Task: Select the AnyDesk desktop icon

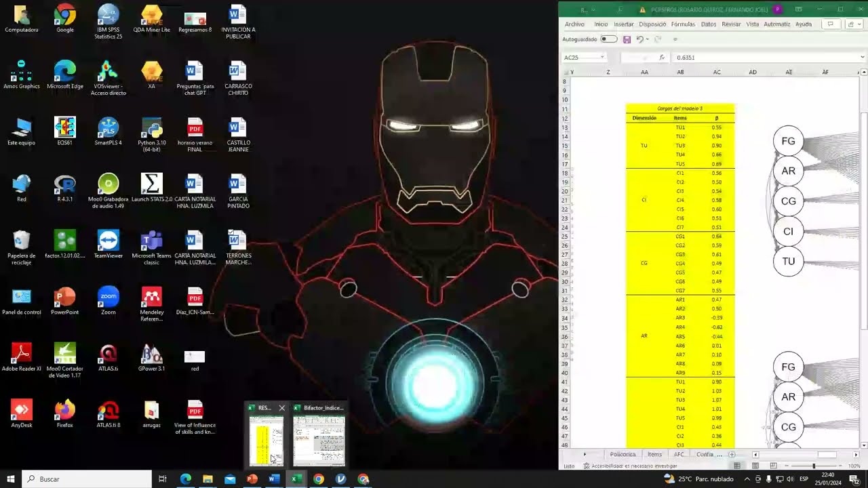Action: [21, 413]
